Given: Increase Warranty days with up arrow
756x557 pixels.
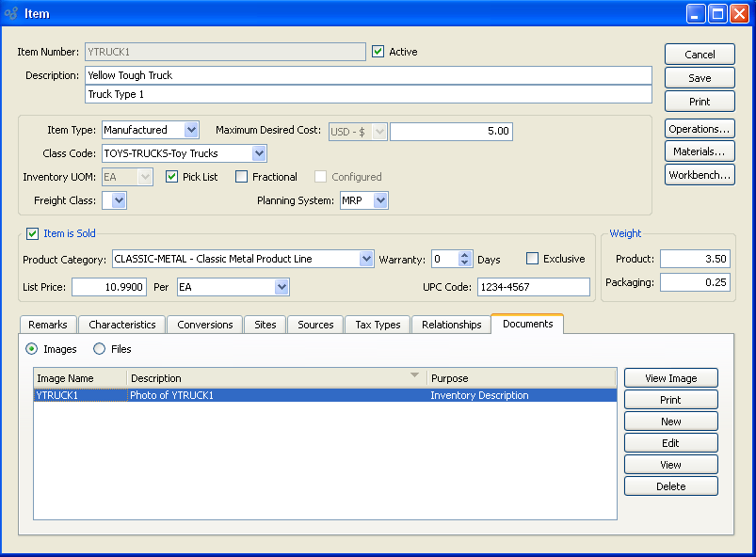Looking at the screenshot, I should point(464,255).
